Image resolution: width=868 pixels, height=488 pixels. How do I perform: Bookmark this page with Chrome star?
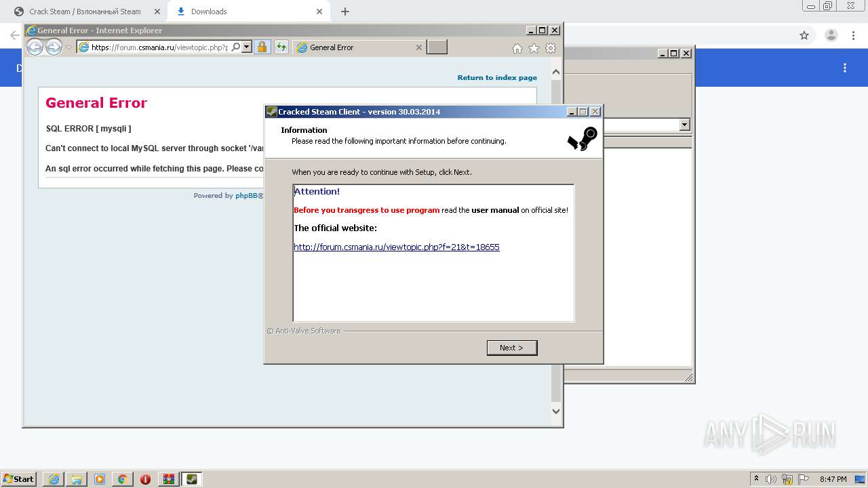point(804,35)
